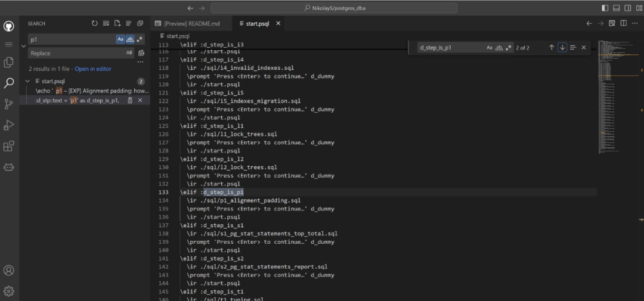
Task: Toggle Match Whole Word in find widget
Action: click(x=499, y=48)
